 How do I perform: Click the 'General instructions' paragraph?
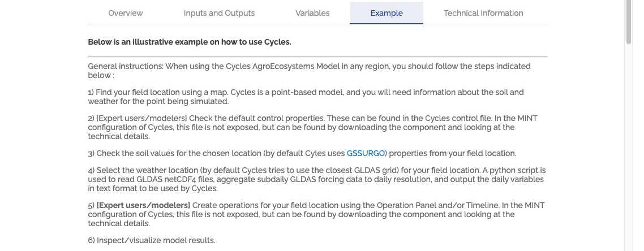[x=310, y=71]
